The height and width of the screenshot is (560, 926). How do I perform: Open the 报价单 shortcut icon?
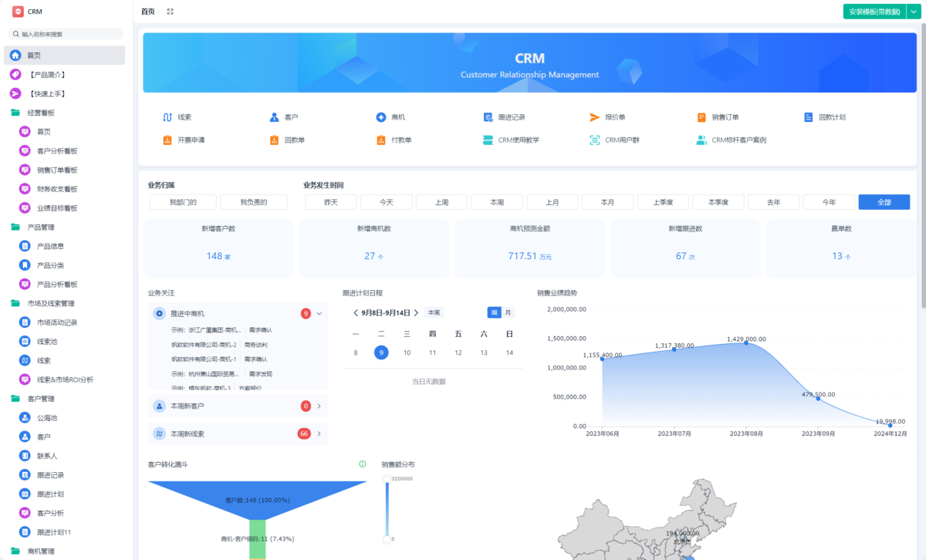[595, 117]
